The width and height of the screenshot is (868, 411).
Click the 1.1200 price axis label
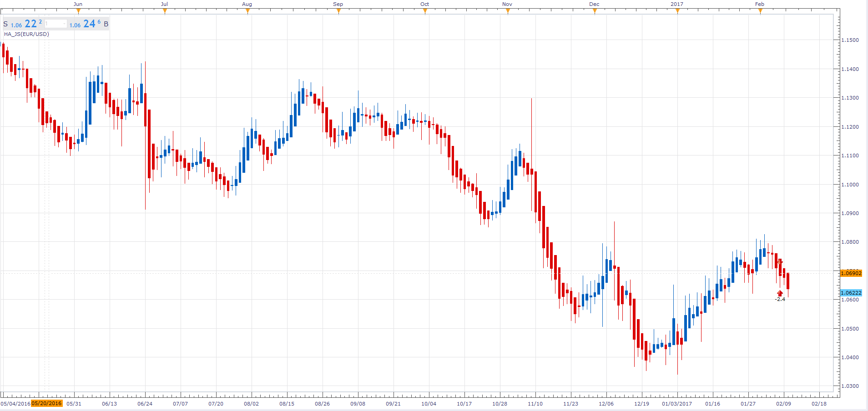850,127
